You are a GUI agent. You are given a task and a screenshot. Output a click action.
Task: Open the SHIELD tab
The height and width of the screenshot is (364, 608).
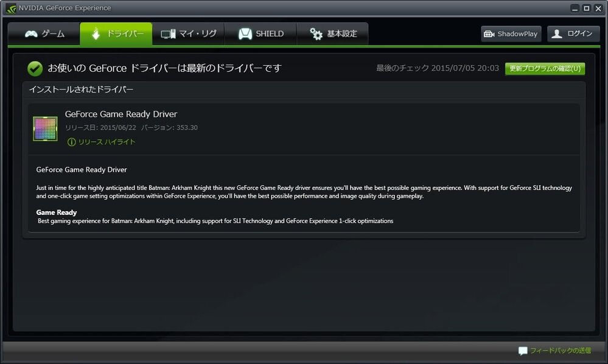pos(260,33)
